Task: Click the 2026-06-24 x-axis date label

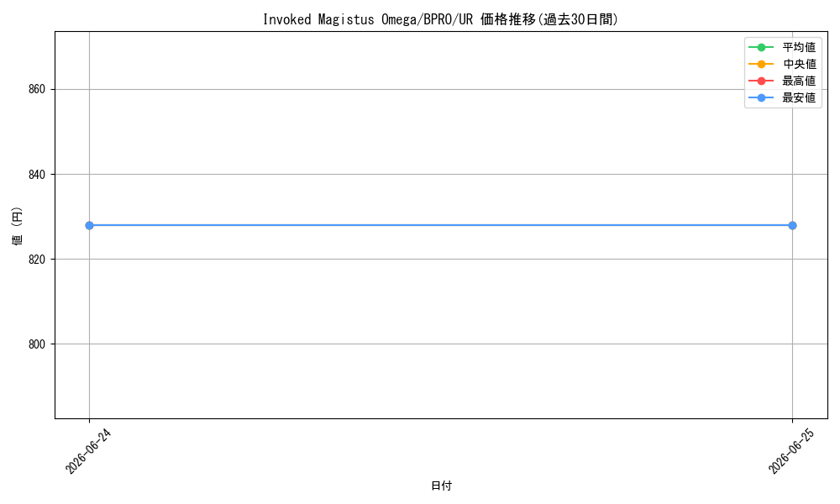Action: pyautogui.click(x=88, y=451)
